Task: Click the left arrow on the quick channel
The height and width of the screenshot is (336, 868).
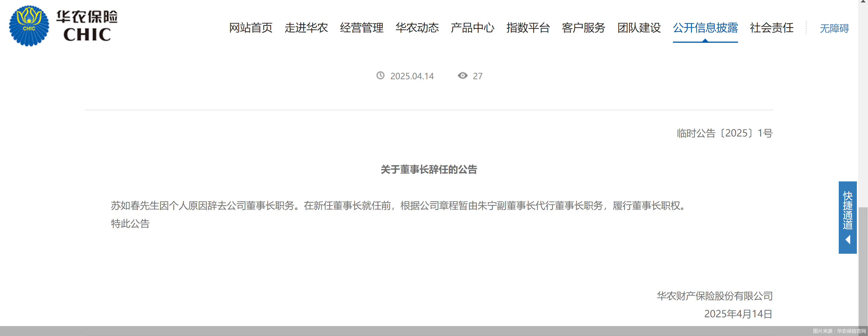Action: pyautogui.click(x=847, y=240)
